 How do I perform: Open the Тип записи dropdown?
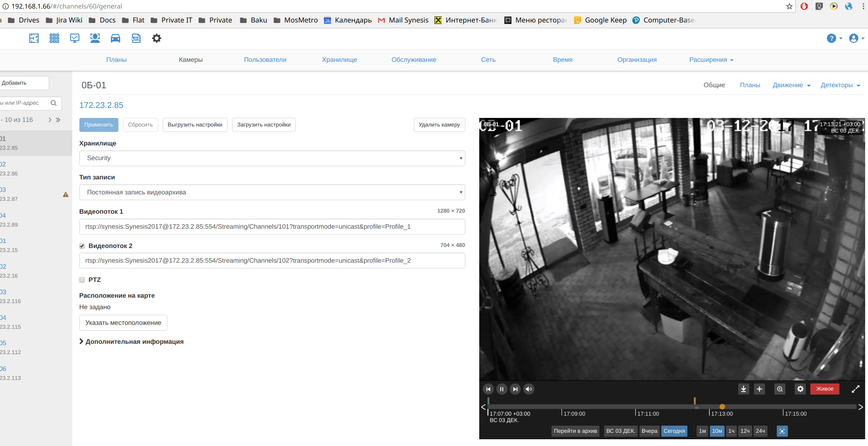[x=272, y=192]
